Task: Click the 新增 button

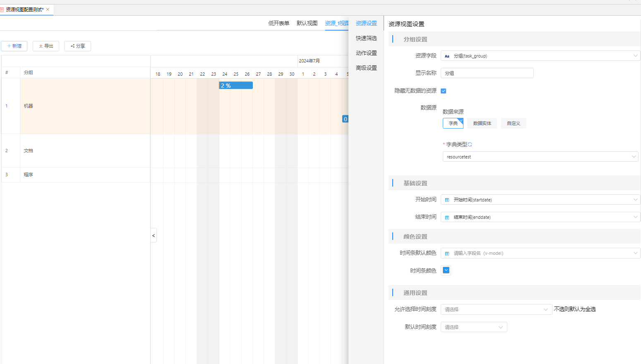Action: coord(14,46)
